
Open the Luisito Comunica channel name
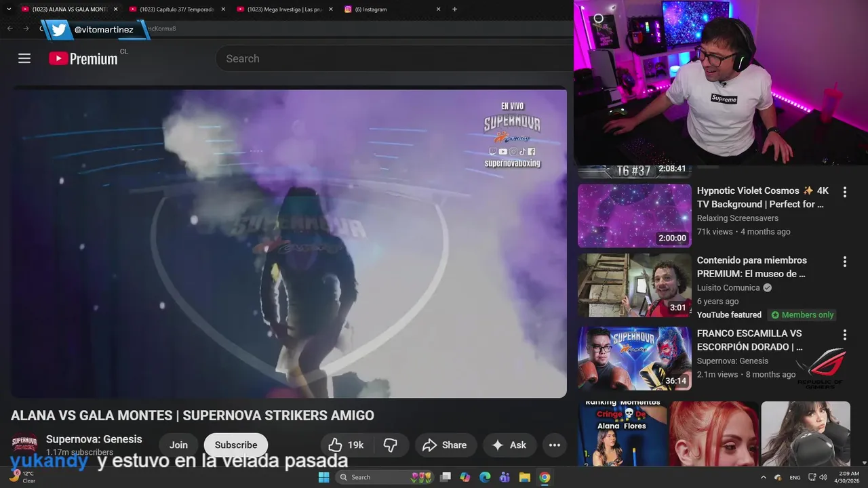[728, 287]
